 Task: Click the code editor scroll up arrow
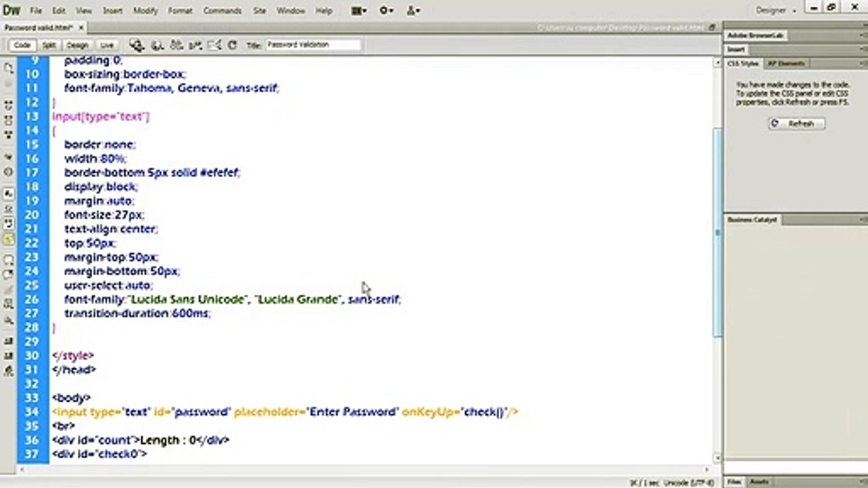[717, 62]
